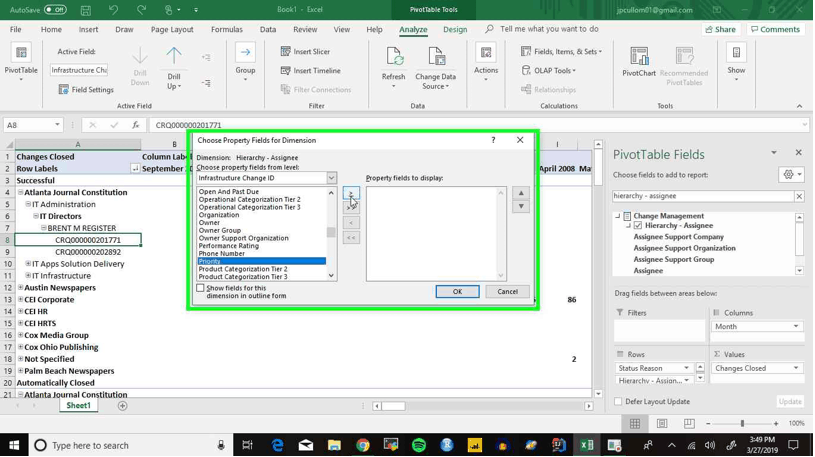Open Status Reason row field dropdown

pos(686,368)
